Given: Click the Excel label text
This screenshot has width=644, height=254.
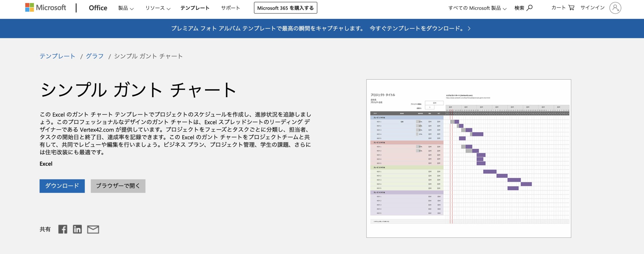Looking at the screenshot, I should pos(46,164).
